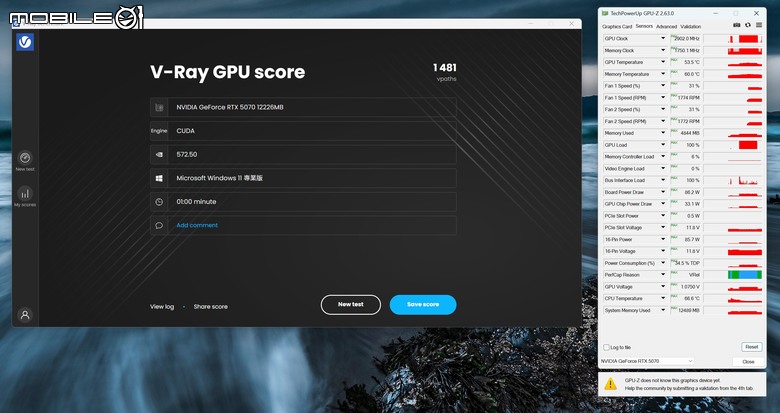Click the GPU Load history graph
Image resolution: width=780 pixels, height=413 pixels.
732,145
